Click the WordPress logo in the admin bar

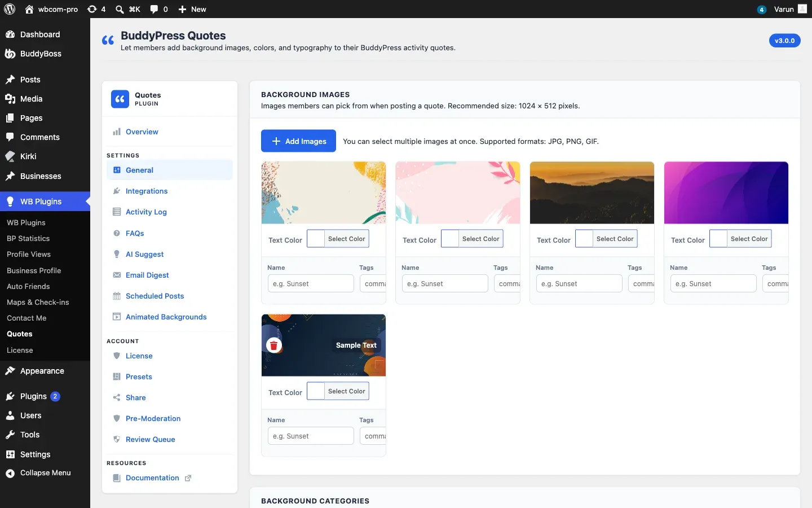point(10,9)
